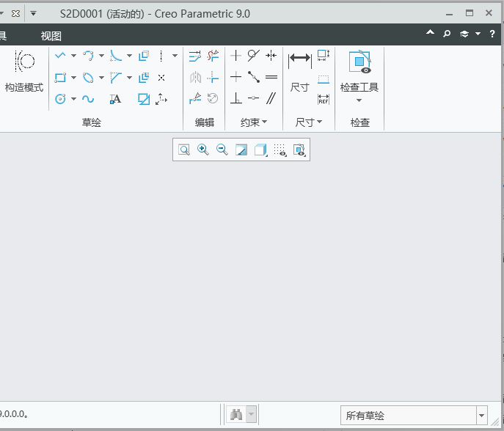The height and width of the screenshot is (431, 504).
Task: Click the Mirror tool
Action: coord(195,78)
